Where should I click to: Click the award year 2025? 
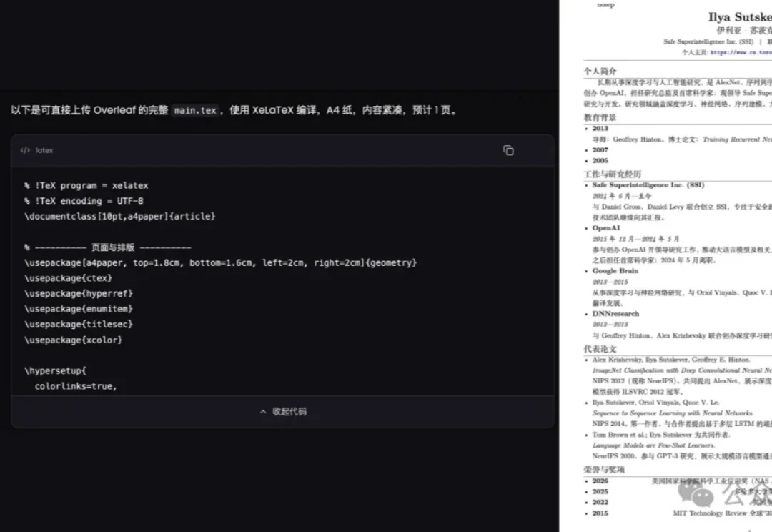coord(600,492)
